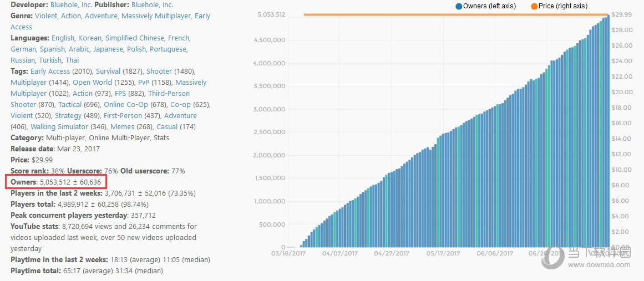
Task: Select the Walking Simulator tag
Action: click(58, 126)
